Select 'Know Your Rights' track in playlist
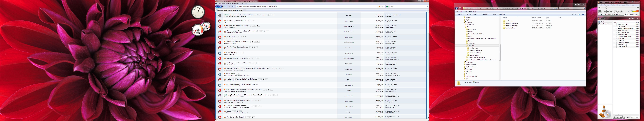Viewport: 644px width, 121px height. (x=623, y=25)
